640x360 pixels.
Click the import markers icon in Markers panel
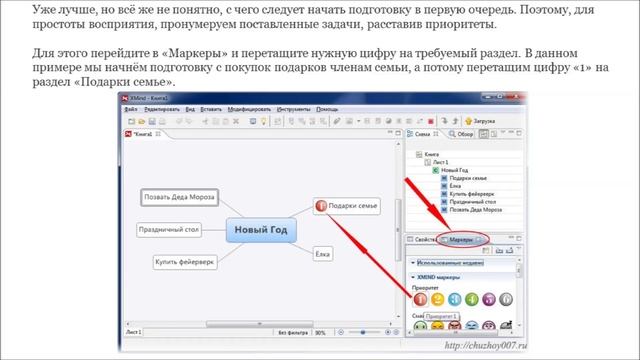[x=499, y=250]
